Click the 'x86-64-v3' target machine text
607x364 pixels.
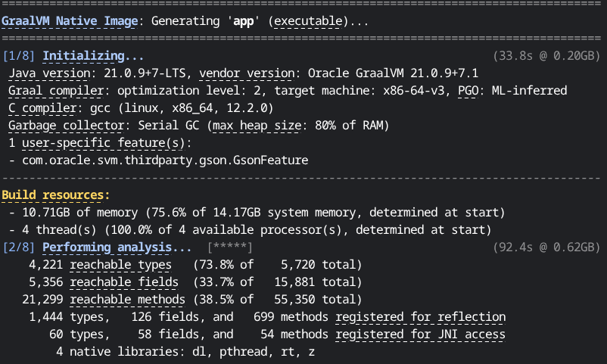click(413, 91)
